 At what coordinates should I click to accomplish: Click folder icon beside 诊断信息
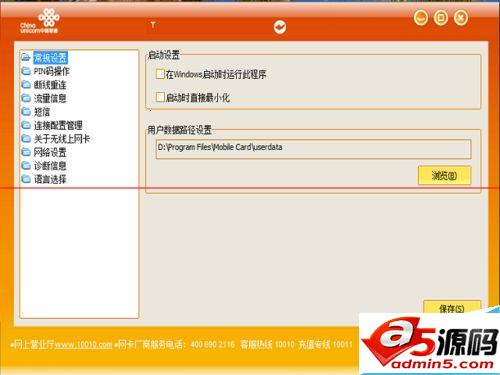coord(26,166)
